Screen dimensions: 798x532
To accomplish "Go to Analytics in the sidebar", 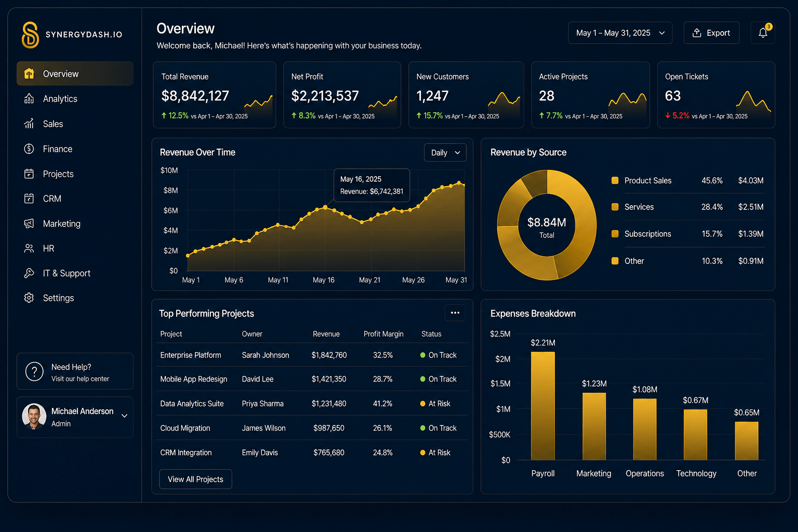I will tap(75, 99).
